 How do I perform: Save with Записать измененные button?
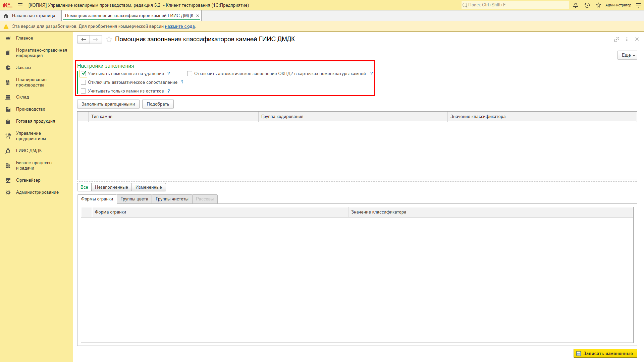coord(605,354)
